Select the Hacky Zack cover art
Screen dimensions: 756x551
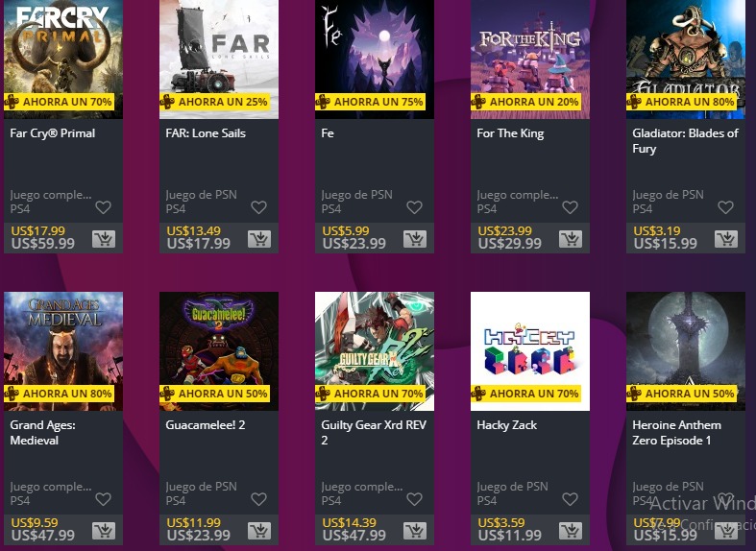pos(530,351)
